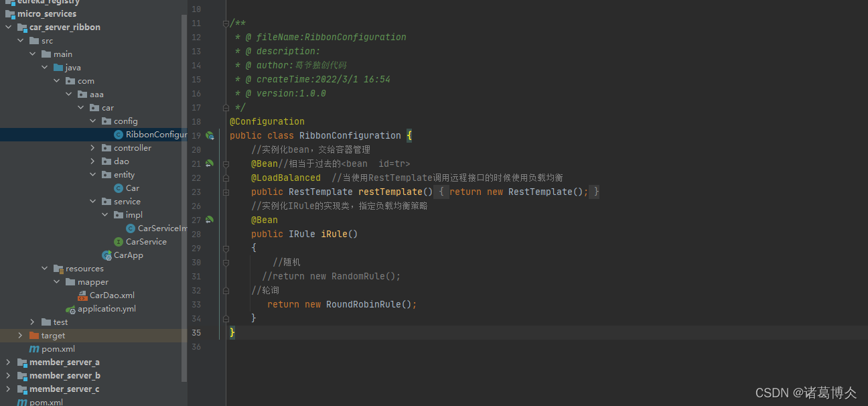Viewport: 868px width, 406px height.
Task: Collapse the car_server_ribbon module node
Action: [8, 27]
